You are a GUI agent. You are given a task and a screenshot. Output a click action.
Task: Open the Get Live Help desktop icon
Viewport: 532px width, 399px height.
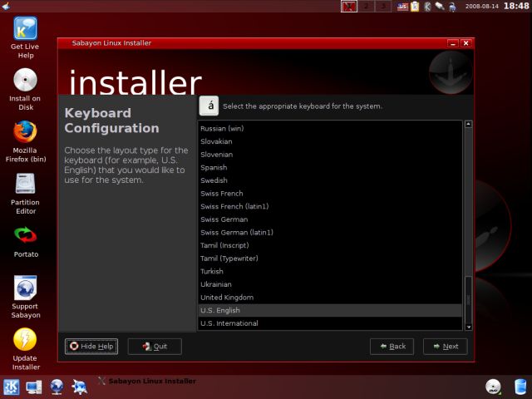coord(25,28)
